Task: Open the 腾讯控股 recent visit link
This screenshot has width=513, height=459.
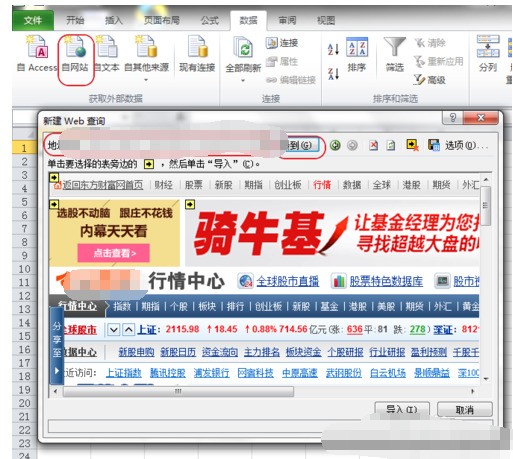Action: [168, 373]
